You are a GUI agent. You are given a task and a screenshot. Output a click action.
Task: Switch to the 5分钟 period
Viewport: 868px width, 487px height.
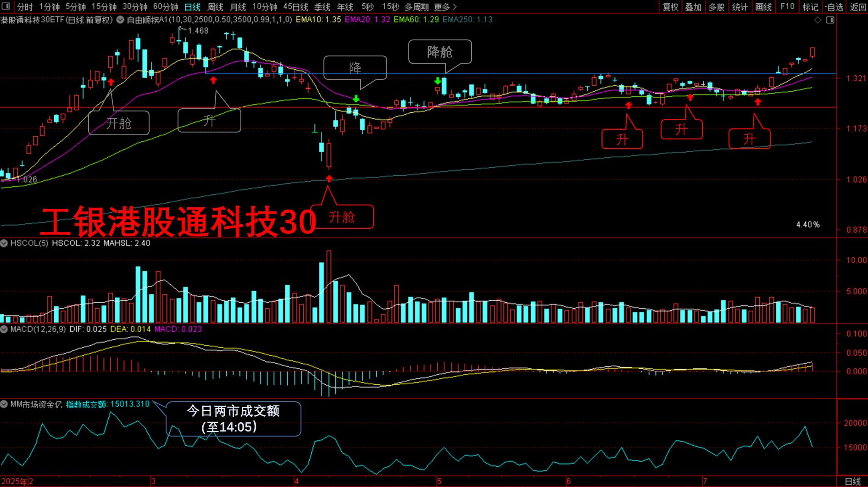coord(76,7)
